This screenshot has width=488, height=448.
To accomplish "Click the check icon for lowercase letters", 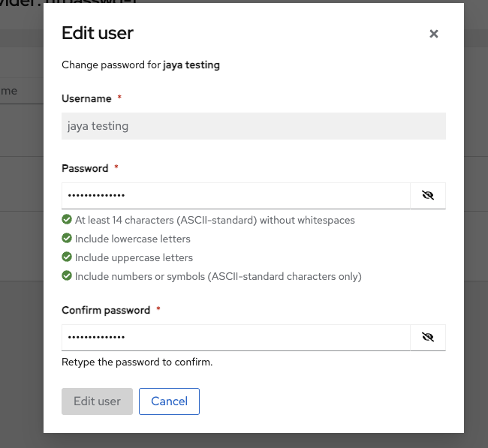I will (67, 239).
